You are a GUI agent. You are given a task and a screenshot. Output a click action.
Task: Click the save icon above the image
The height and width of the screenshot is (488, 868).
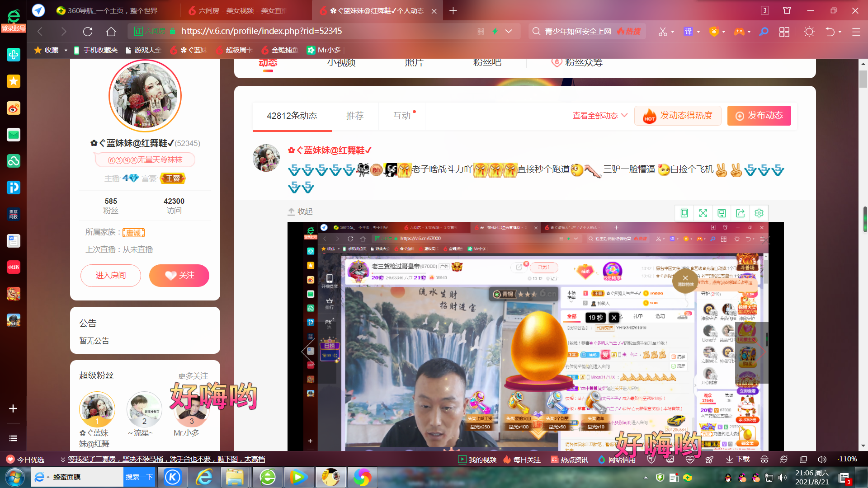pyautogui.click(x=722, y=213)
